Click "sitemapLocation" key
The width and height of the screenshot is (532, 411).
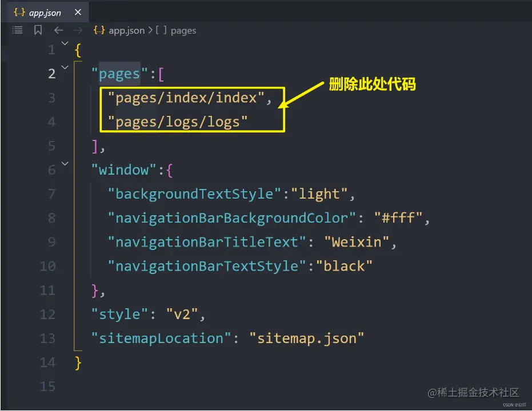tap(161, 339)
